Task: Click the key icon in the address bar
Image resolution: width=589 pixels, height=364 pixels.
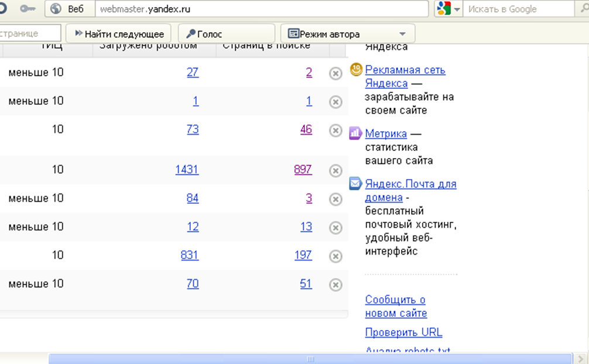Action: pos(27,9)
